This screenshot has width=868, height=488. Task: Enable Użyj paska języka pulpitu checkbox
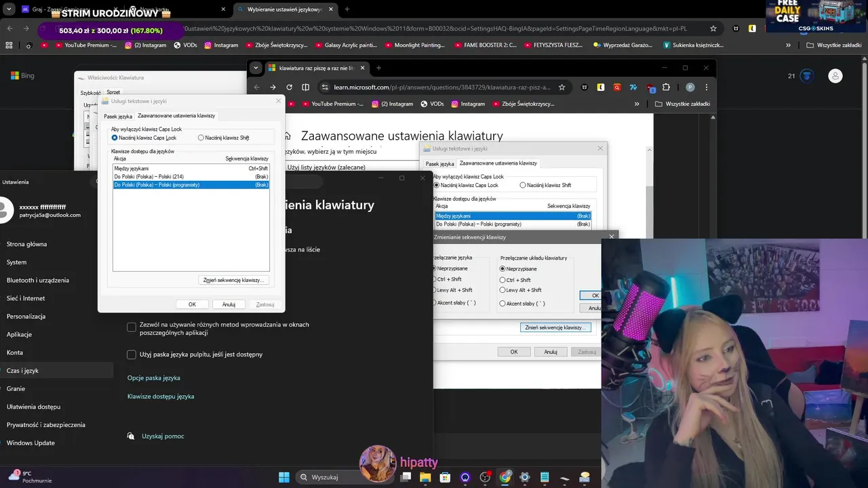tap(132, 354)
